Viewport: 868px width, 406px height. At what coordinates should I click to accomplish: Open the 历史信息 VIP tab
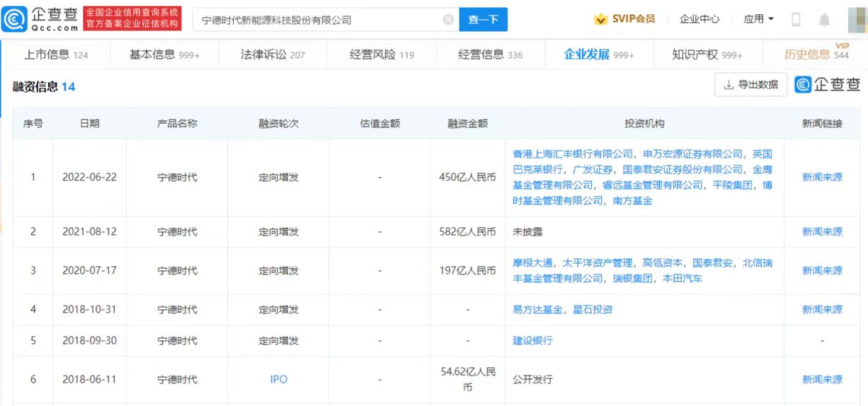pos(816,54)
